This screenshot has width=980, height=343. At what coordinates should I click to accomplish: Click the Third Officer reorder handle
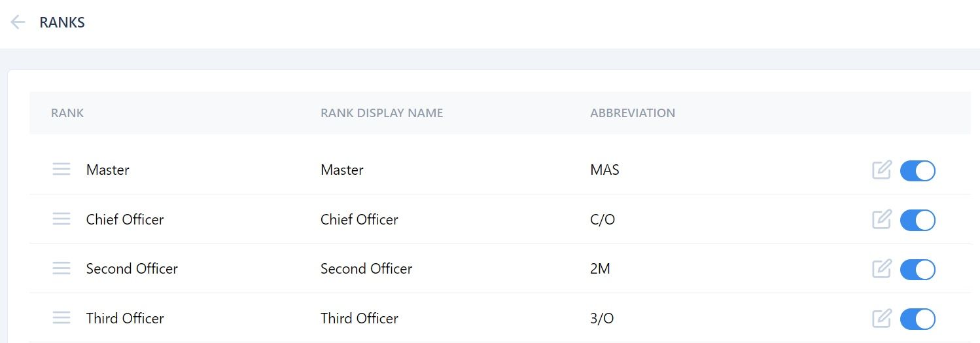[61, 318]
